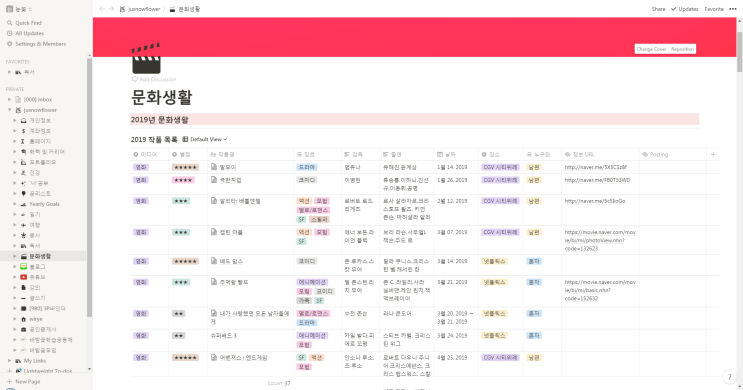Click the date column calendar icon
The image size is (743, 390).
[x=440, y=154]
